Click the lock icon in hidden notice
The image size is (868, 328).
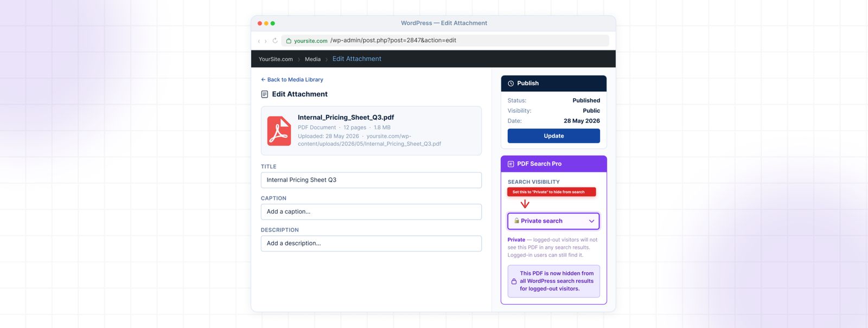514,281
